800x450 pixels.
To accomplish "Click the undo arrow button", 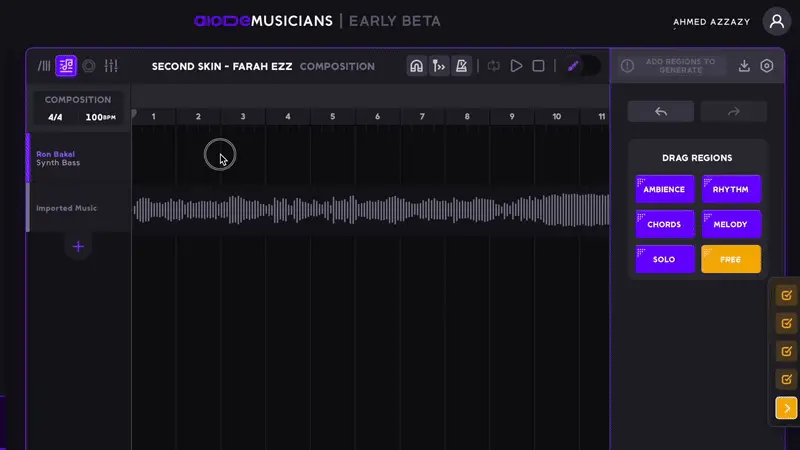I will coord(661,111).
